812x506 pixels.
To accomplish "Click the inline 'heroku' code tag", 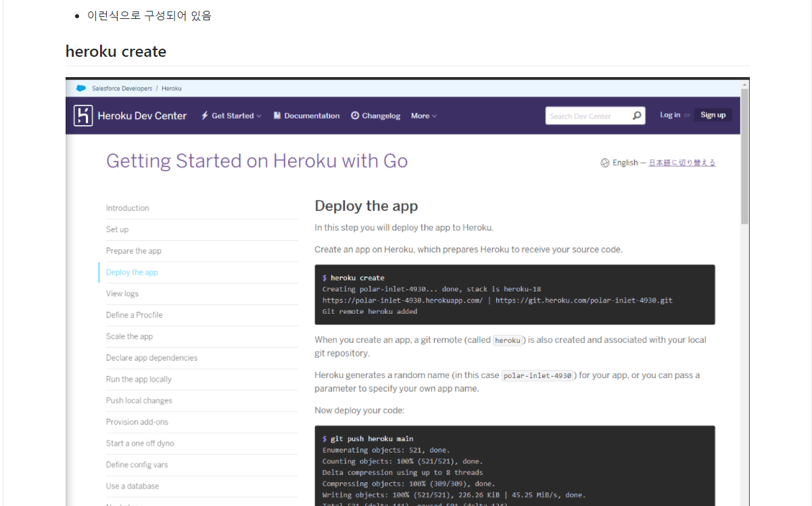I will (x=508, y=340).
